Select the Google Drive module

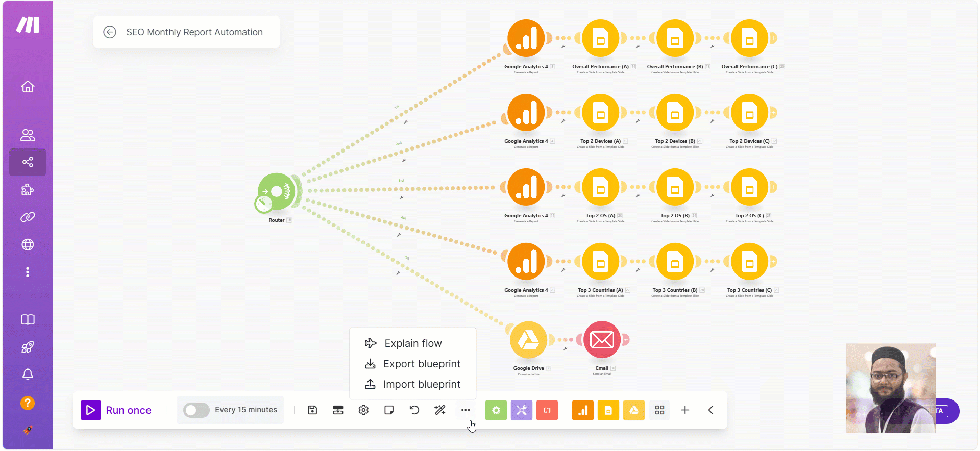[x=528, y=340]
